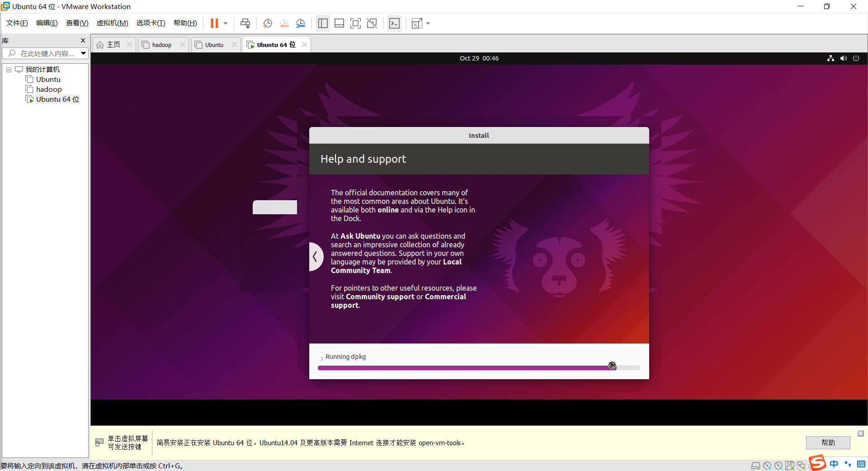The height and width of the screenshot is (471, 868).
Task: Click the hard disk device status icon
Action: point(755,466)
